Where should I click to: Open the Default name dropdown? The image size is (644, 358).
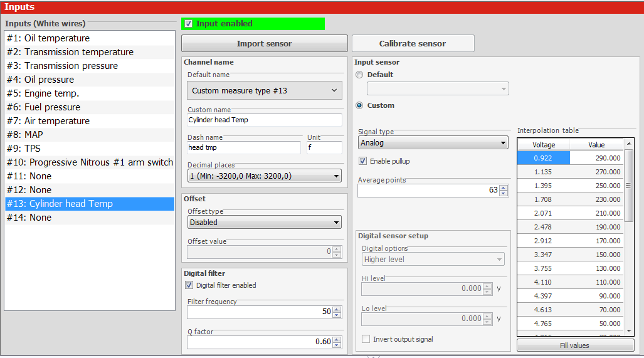(265, 91)
